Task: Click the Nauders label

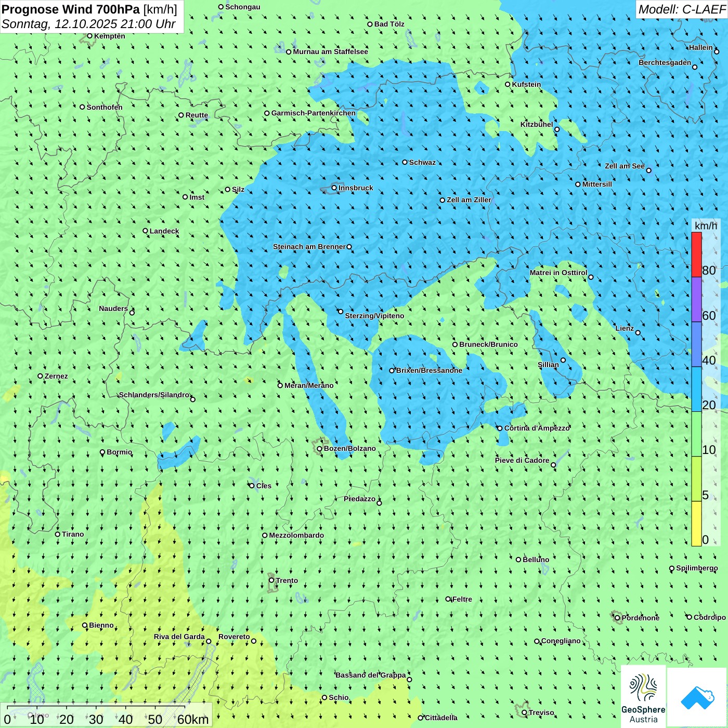Action: point(113,308)
